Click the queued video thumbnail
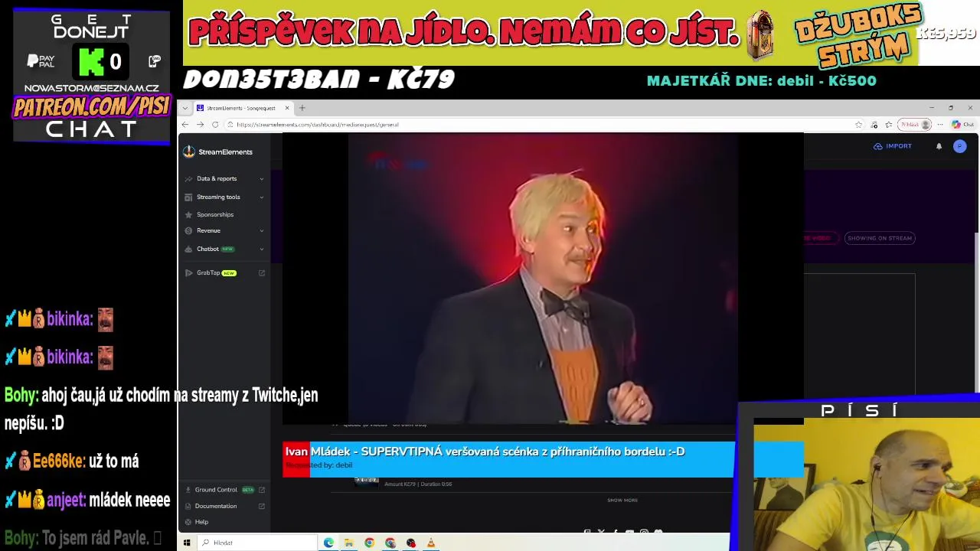980x551 pixels. click(x=366, y=482)
